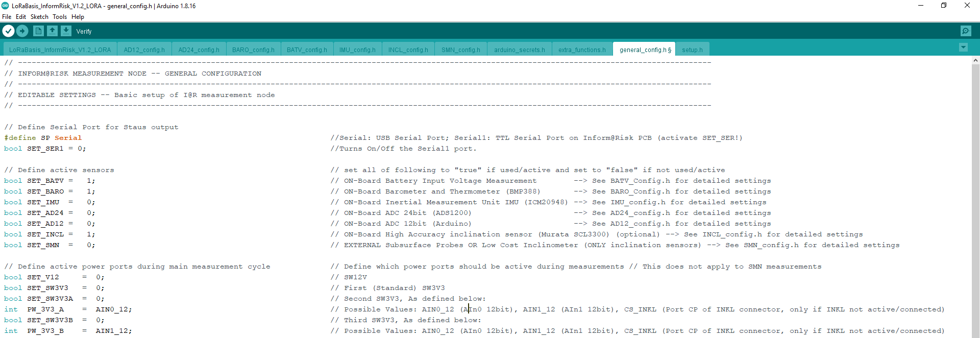The height and width of the screenshot is (338, 980).
Task: Open the Help menu
Action: click(x=78, y=17)
